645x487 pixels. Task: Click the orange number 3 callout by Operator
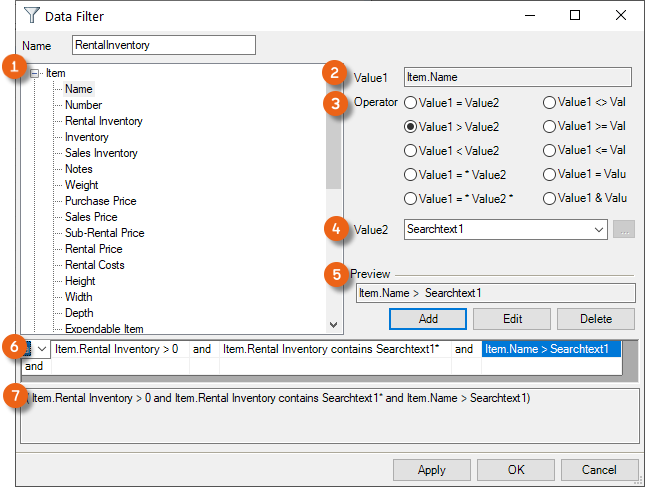(337, 104)
